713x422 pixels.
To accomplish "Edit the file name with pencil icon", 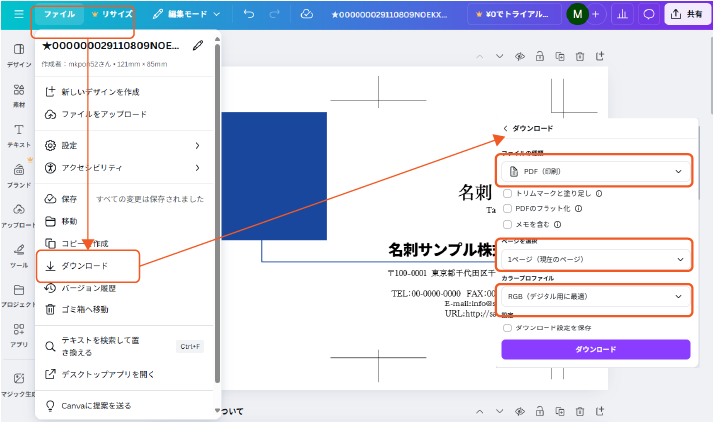I will click(x=198, y=45).
